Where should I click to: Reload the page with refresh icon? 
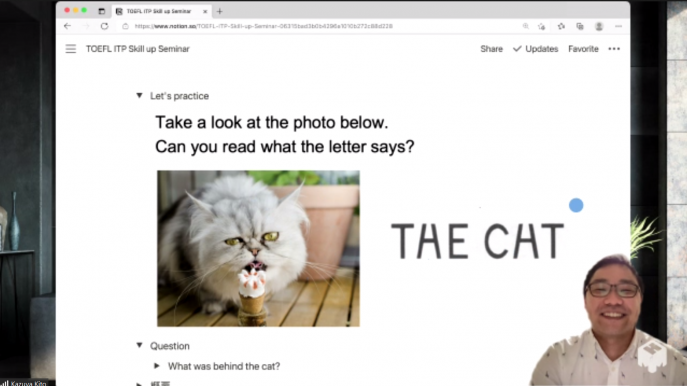pos(104,26)
